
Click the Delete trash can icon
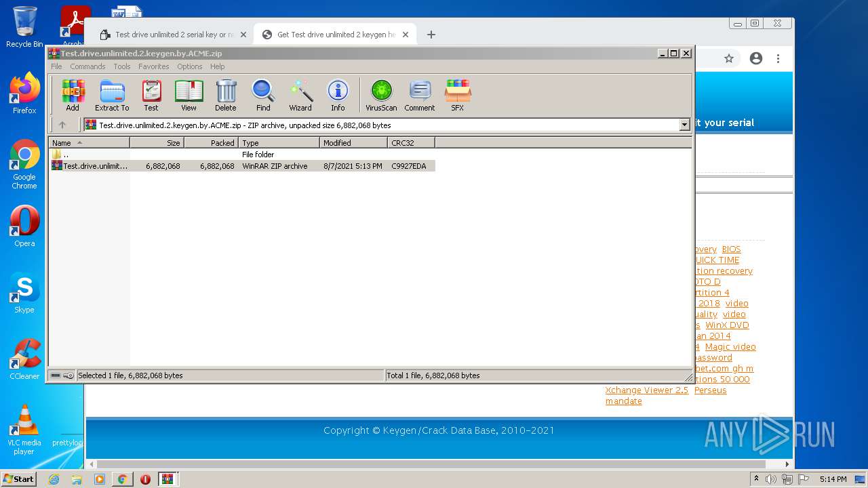[226, 95]
